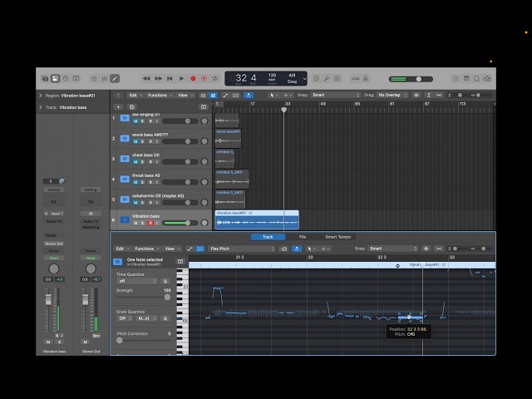The height and width of the screenshot is (399, 532).
Task: Open the Time Quantize off dropdown
Action: click(x=137, y=281)
